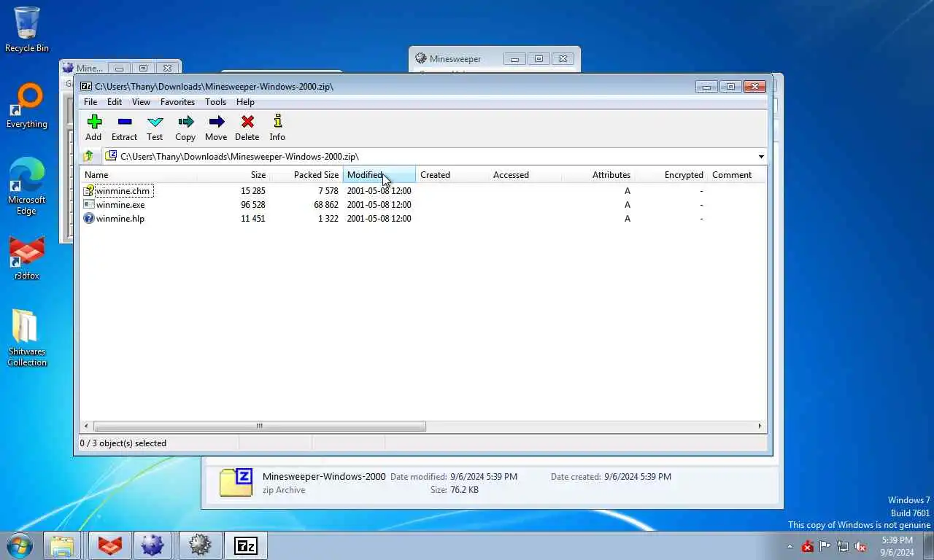Open the Edit menu
Screen dimensions: 934x560
[115, 102]
